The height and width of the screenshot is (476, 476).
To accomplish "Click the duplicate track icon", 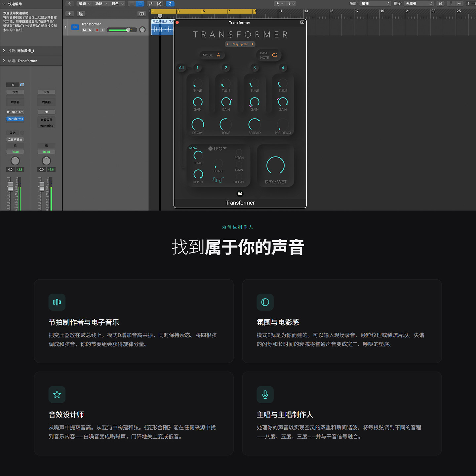I will 81,14.
